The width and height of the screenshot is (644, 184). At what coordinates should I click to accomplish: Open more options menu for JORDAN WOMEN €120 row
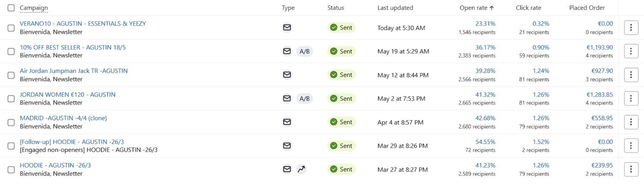pos(631,99)
